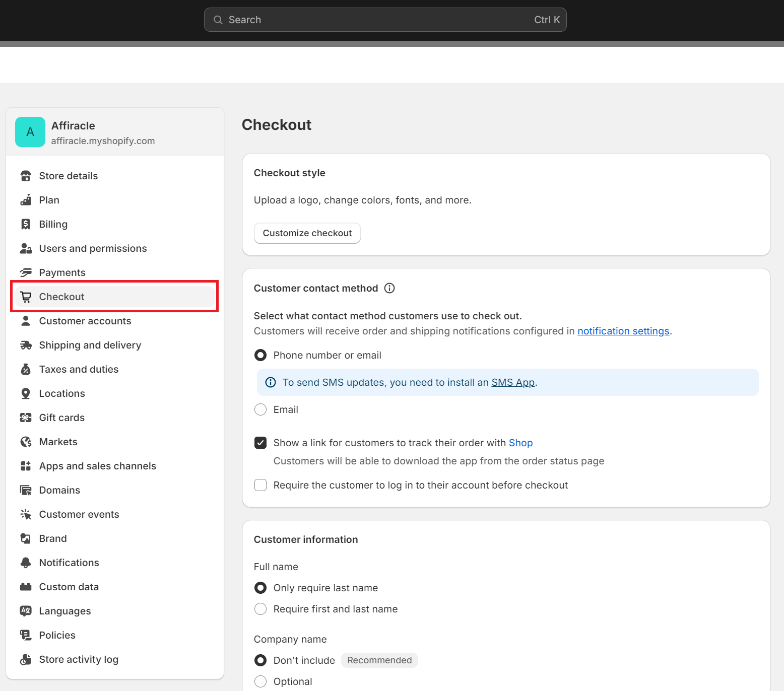Click the Languages translate icon
This screenshot has height=691, width=784.
26,611
